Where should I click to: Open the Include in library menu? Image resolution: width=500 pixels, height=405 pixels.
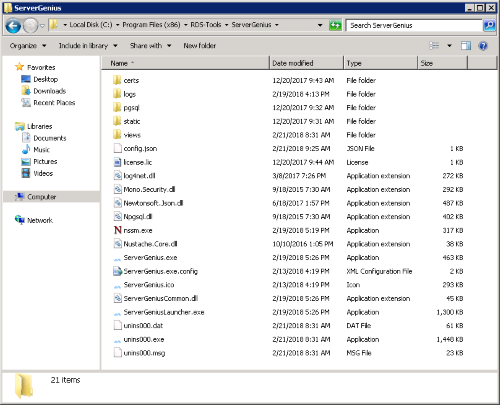pyautogui.click(x=88, y=46)
